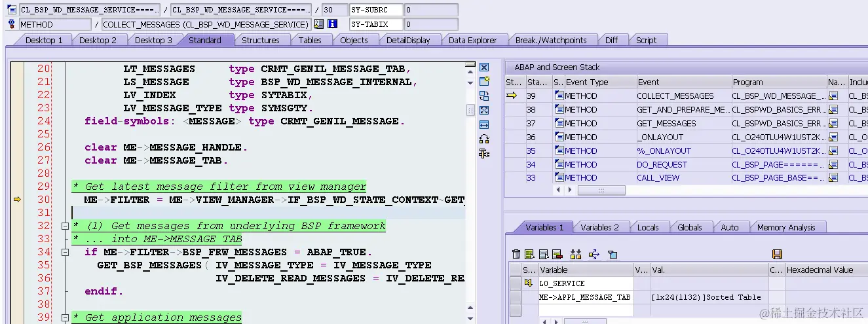This screenshot has height=324, width=868.
Task: Click the new tool icon with star
Action: (x=484, y=81)
